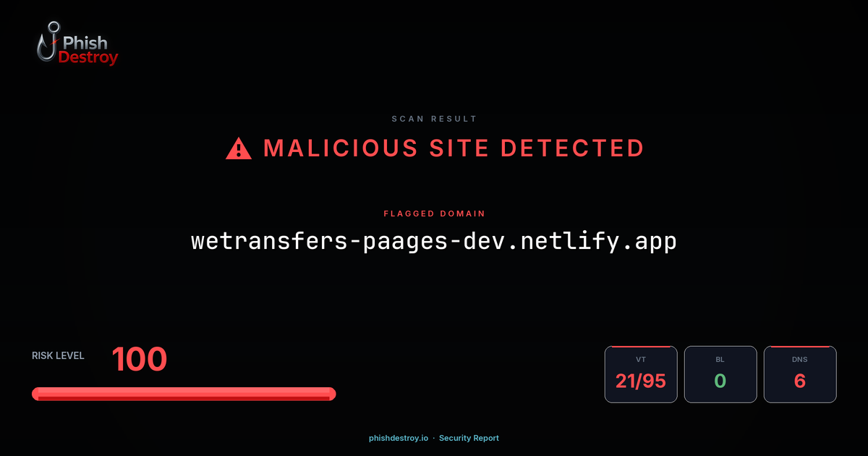
Task: Click the FLAGGED DOMAIN label
Action: pos(434,214)
